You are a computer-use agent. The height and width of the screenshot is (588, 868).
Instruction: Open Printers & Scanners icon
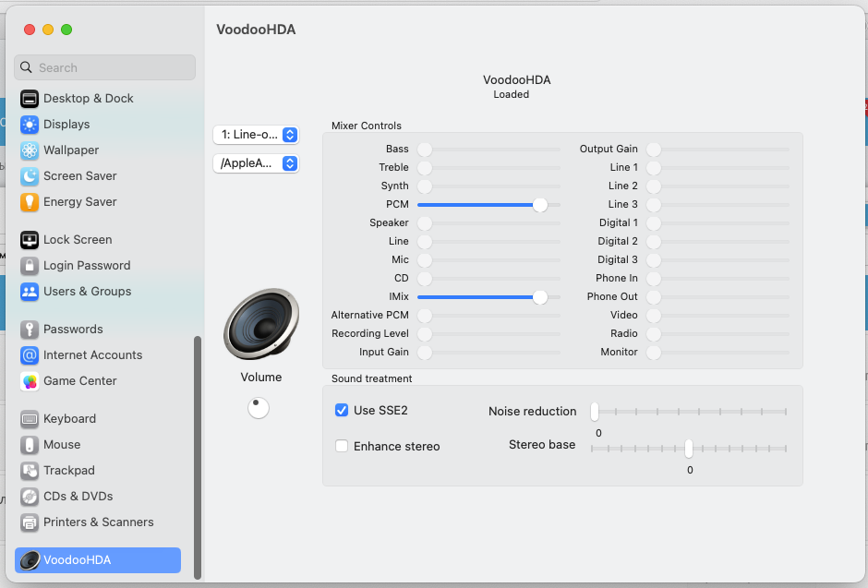click(x=30, y=522)
